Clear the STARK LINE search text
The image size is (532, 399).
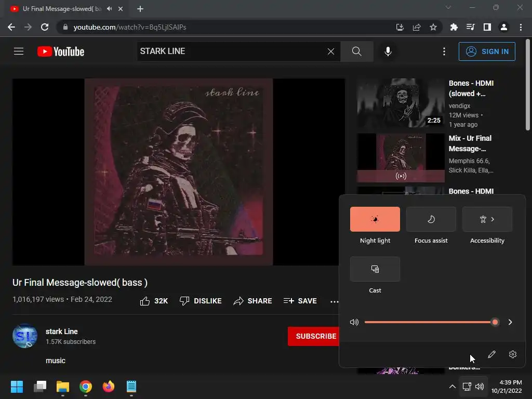[x=331, y=51]
